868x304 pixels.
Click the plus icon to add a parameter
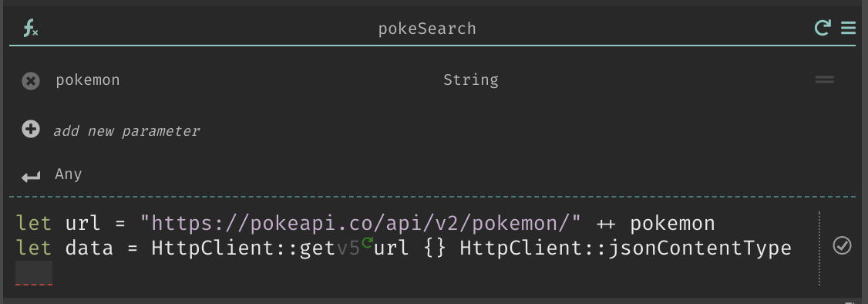tap(31, 130)
